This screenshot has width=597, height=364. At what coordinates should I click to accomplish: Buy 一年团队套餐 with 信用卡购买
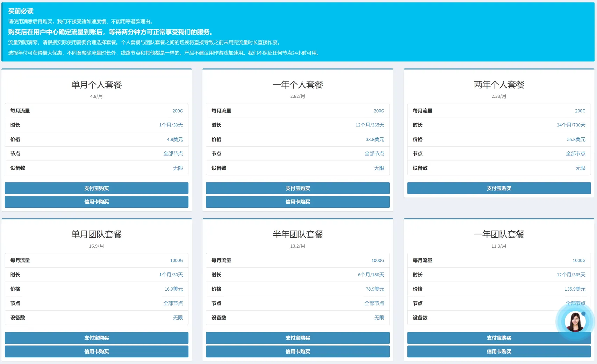499,351
